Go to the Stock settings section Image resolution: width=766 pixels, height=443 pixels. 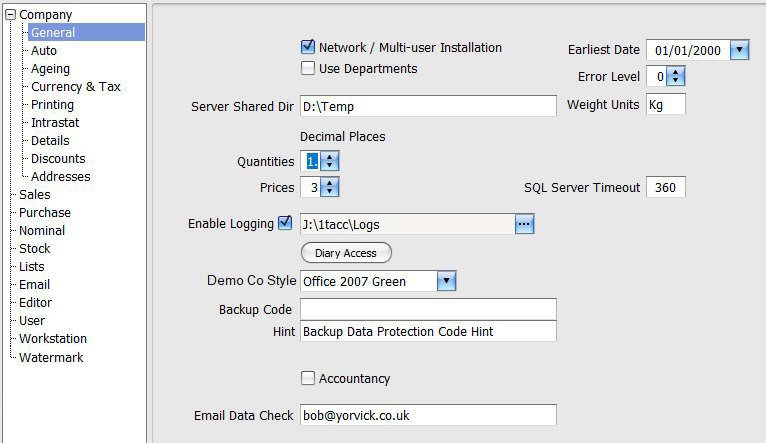coord(34,249)
